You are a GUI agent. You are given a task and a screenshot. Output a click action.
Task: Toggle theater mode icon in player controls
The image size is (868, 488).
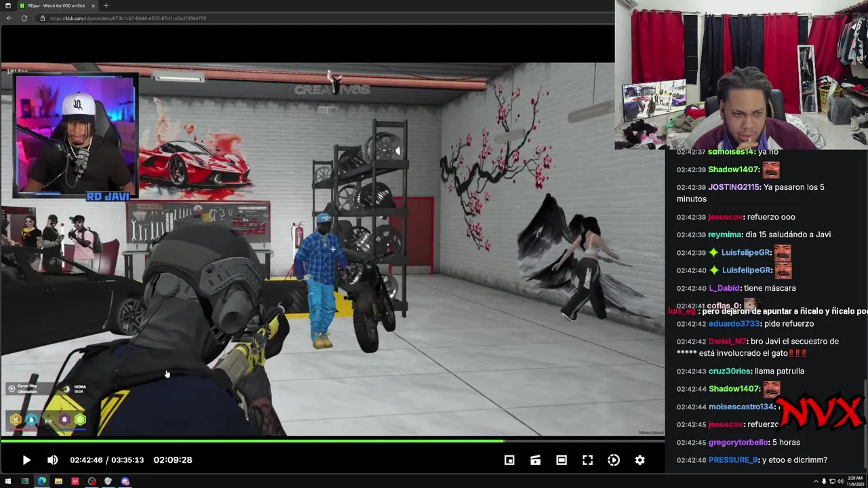point(561,460)
